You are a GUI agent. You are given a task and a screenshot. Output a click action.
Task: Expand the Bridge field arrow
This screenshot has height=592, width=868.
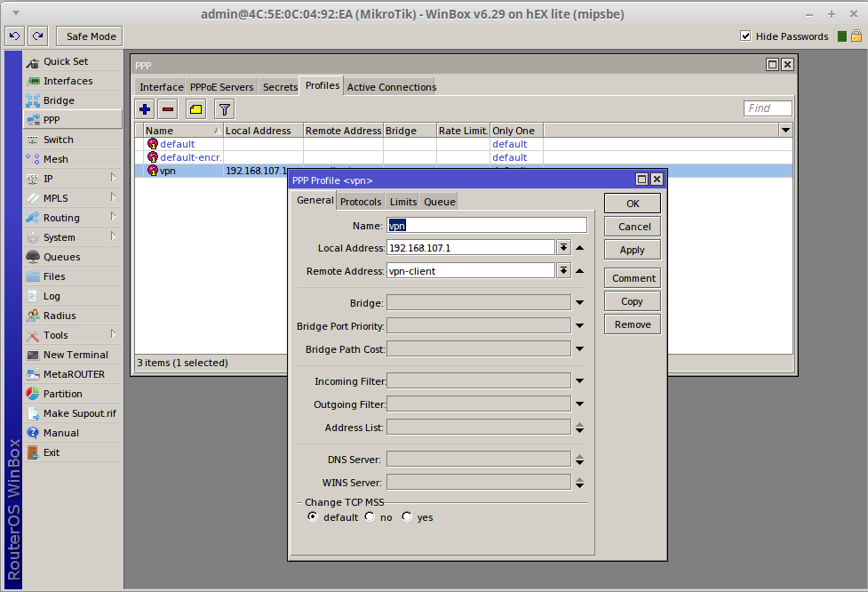(x=579, y=303)
